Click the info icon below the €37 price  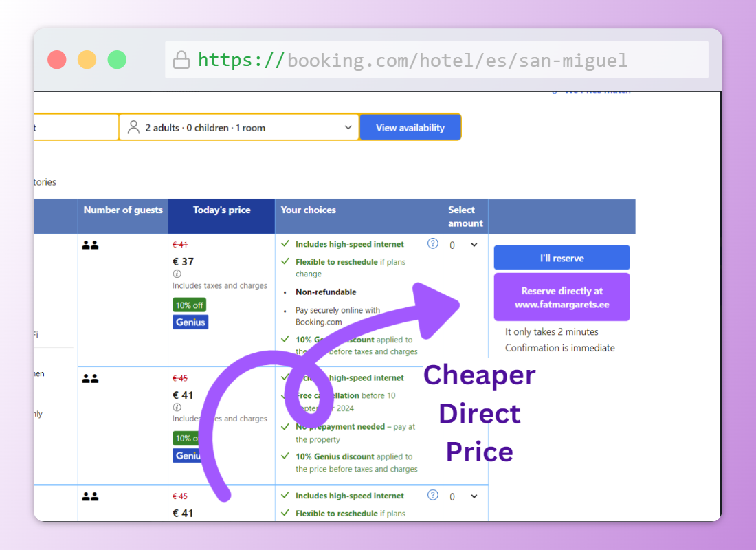pyautogui.click(x=177, y=274)
